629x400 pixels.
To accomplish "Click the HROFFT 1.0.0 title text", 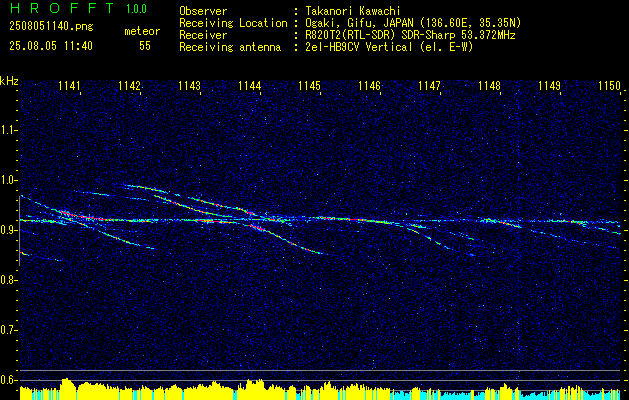I will coord(78,8).
